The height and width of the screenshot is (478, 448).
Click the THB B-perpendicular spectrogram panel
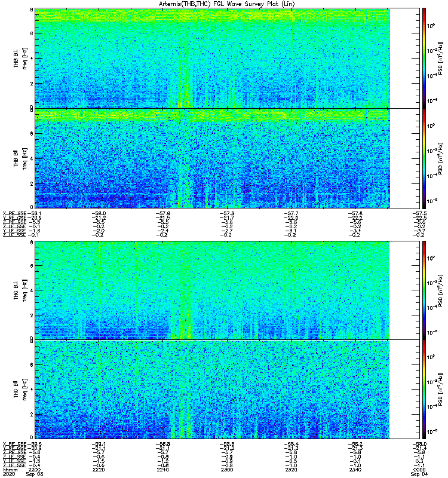tap(228, 58)
